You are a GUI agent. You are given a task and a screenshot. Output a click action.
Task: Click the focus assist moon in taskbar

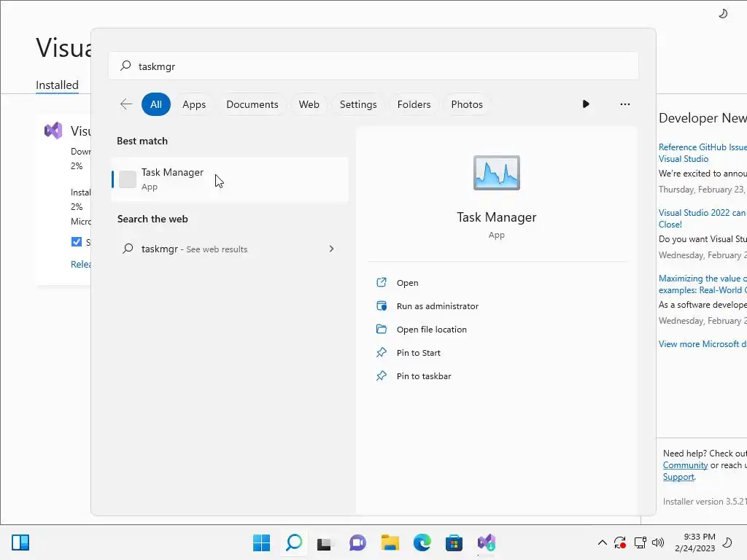[727, 542]
